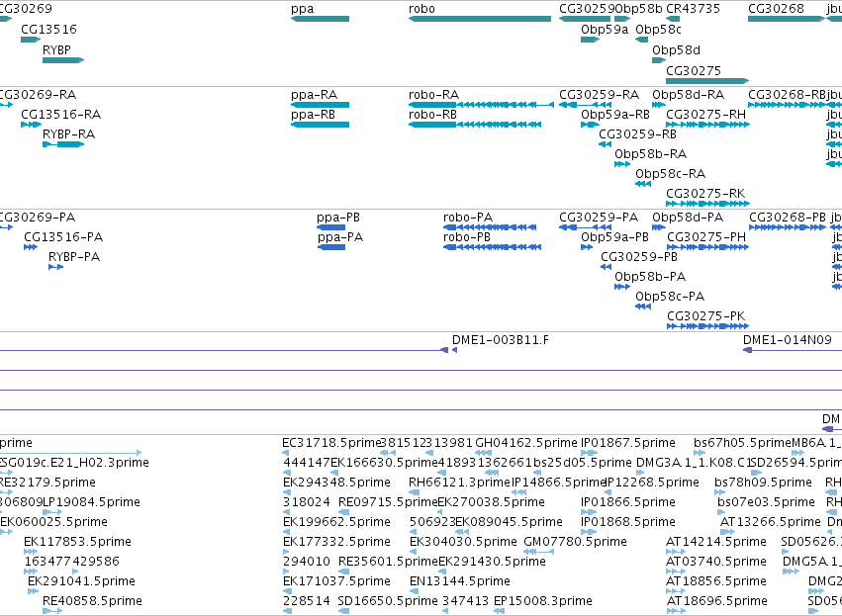Open EST AT13266.5prime

(770, 522)
